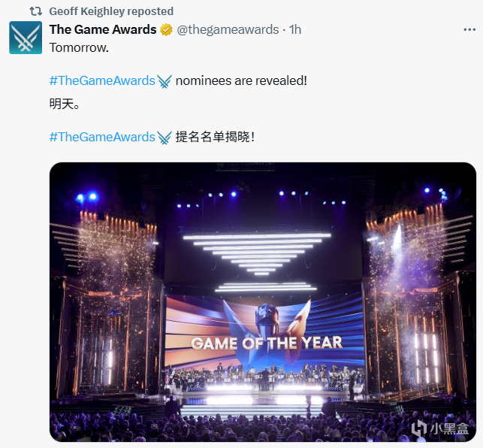Open #TheGameAwards hashtag before English text

102,80
